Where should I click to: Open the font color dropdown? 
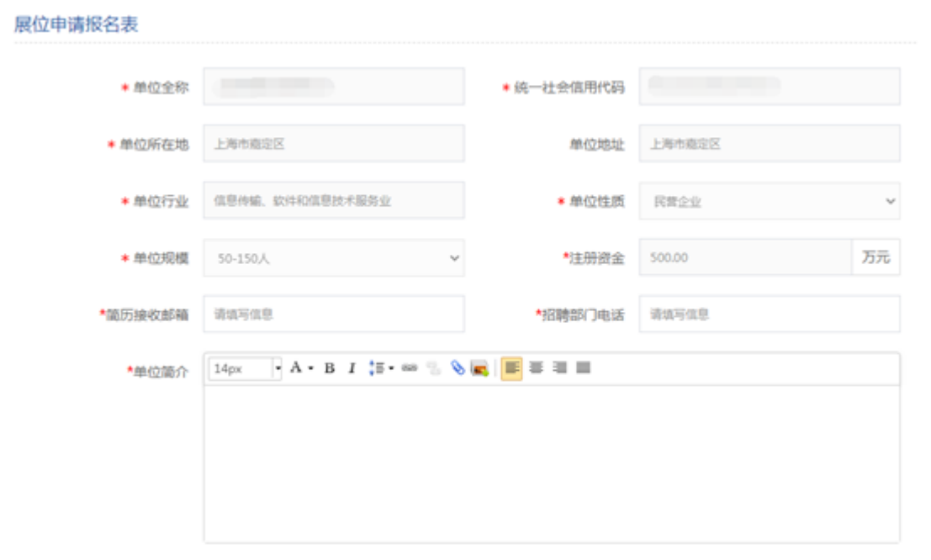[x=300, y=368]
